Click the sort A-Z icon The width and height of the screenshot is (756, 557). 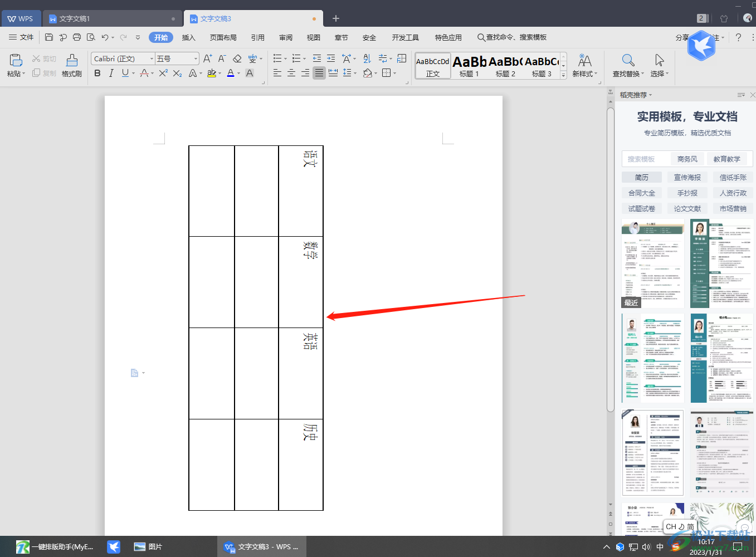point(367,58)
